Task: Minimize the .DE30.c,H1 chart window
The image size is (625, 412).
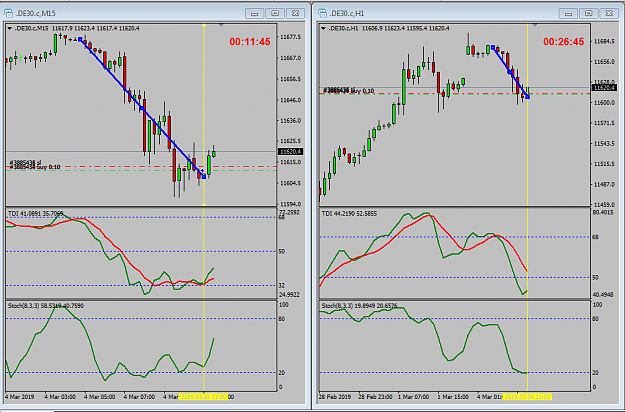Action: [x=568, y=14]
